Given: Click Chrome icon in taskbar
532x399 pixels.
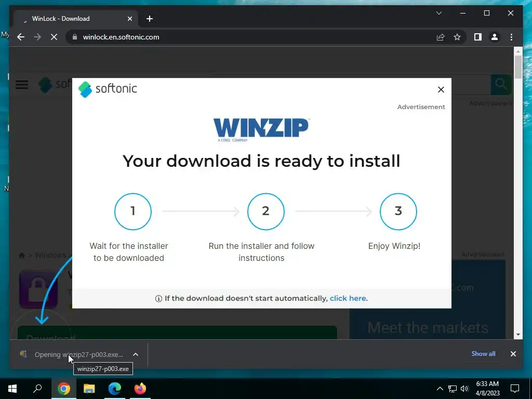Looking at the screenshot, I should point(63,389).
